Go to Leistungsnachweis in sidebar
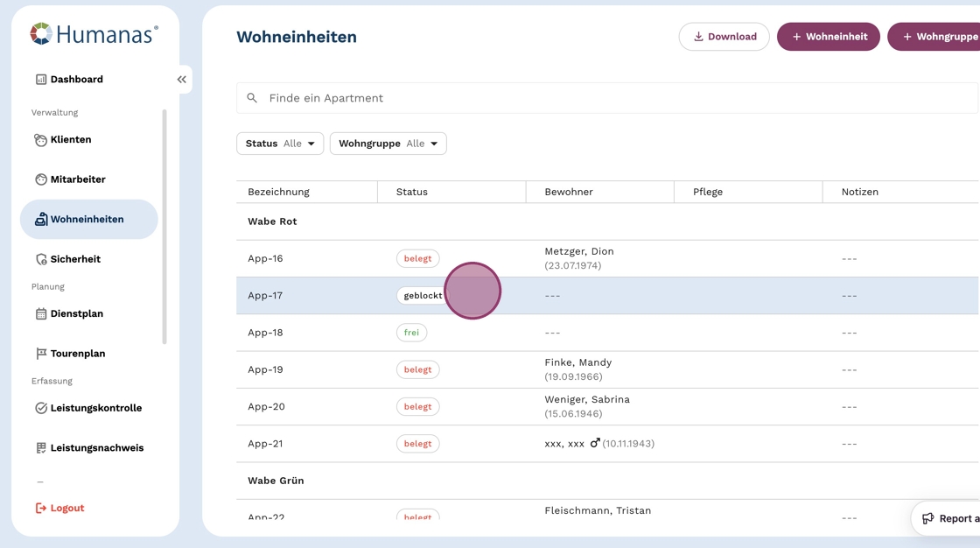The image size is (980, 548). pyautogui.click(x=96, y=448)
